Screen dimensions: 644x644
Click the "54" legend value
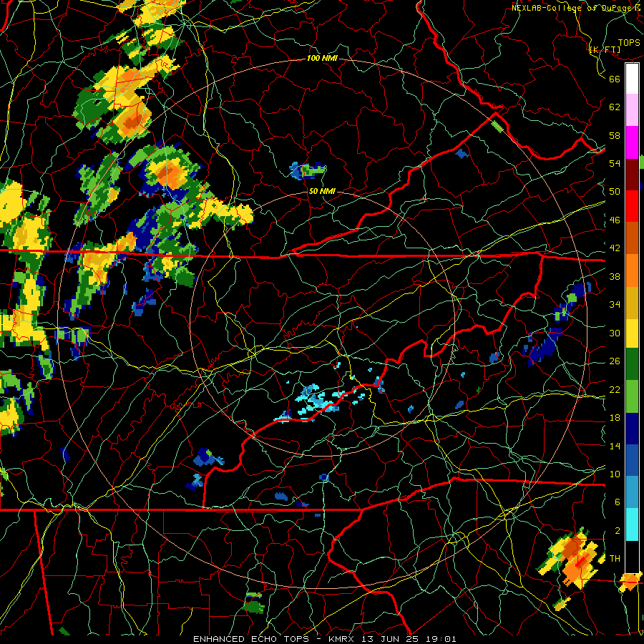click(x=615, y=163)
